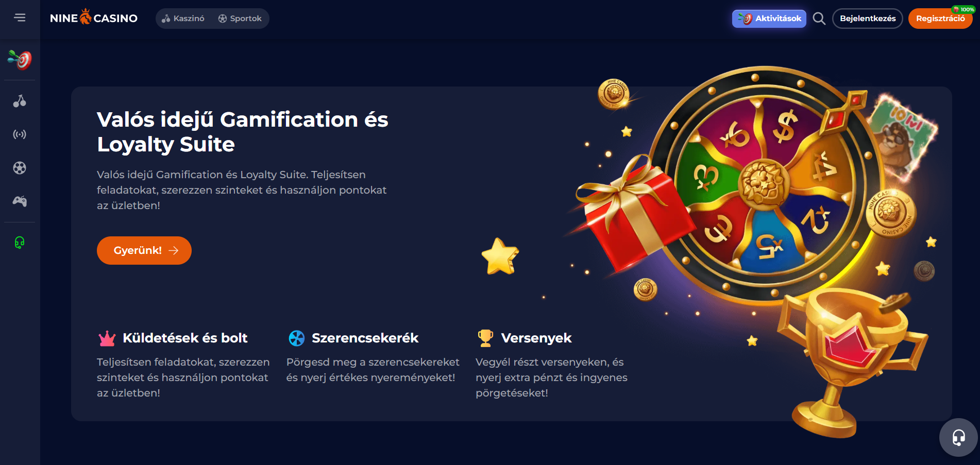Viewport: 980px width, 465px height.
Task: Click the game controller sidebar icon
Action: [x=20, y=201]
